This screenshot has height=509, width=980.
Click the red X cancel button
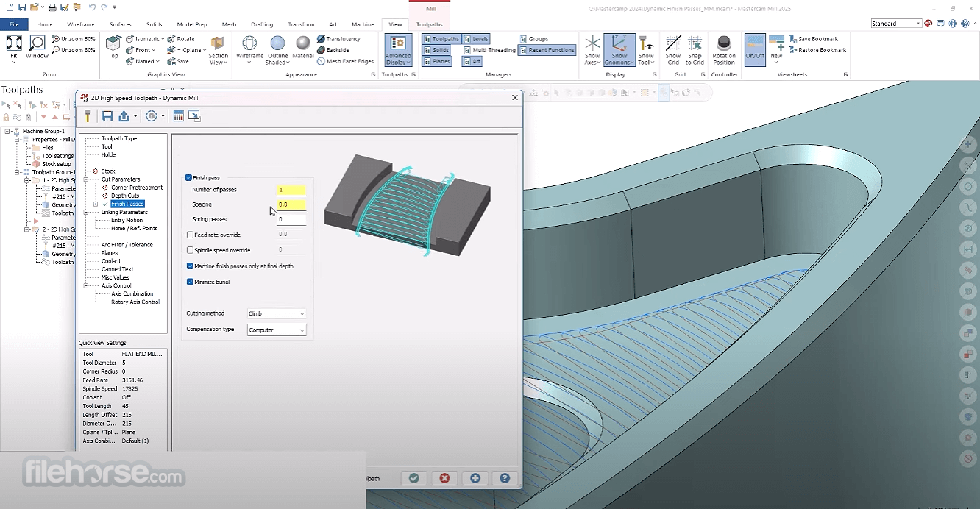pyautogui.click(x=444, y=478)
